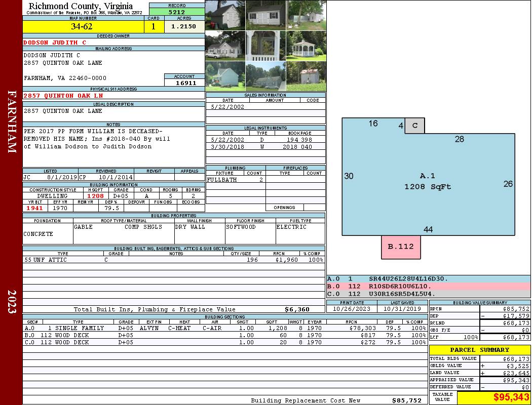Select the blue A.1 1208 SqFt sketch area
Viewport: 532px width, 405px height.
[x=428, y=182]
